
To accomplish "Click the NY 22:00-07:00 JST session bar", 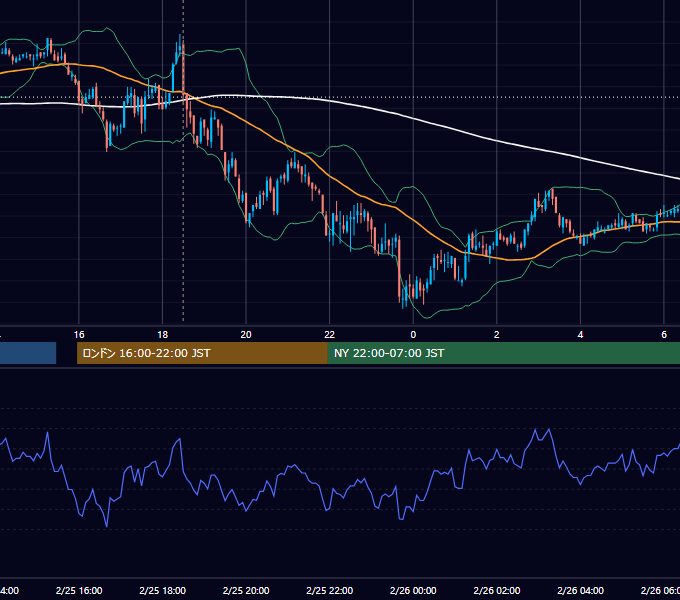I will tap(503, 353).
